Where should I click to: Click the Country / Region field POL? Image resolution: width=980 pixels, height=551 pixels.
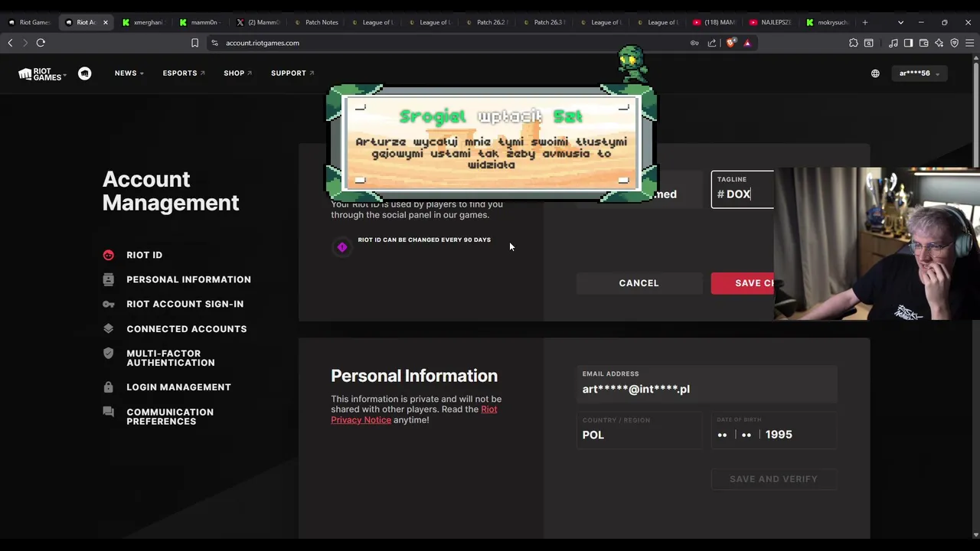click(639, 430)
